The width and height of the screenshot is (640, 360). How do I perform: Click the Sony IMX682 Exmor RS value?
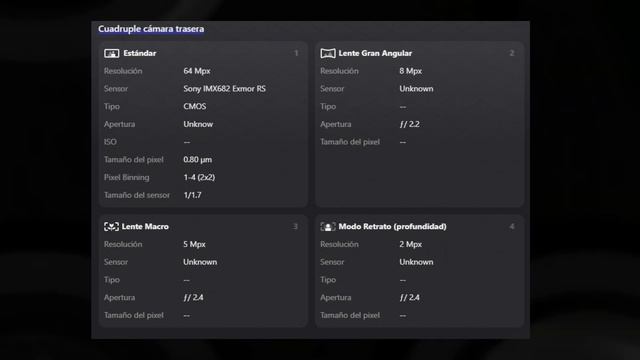[224, 89]
